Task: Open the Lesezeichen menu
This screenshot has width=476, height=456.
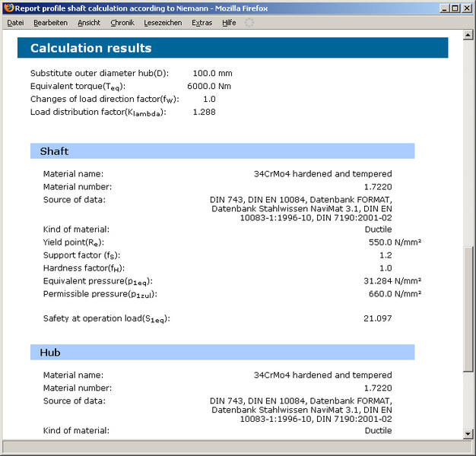Action: coord(163,23)
